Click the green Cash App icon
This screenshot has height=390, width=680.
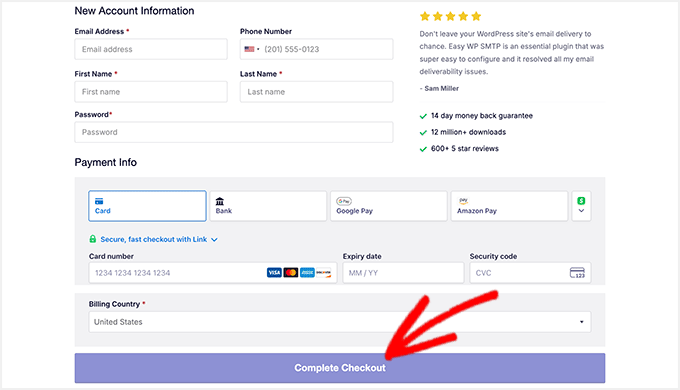click(581, 201)
